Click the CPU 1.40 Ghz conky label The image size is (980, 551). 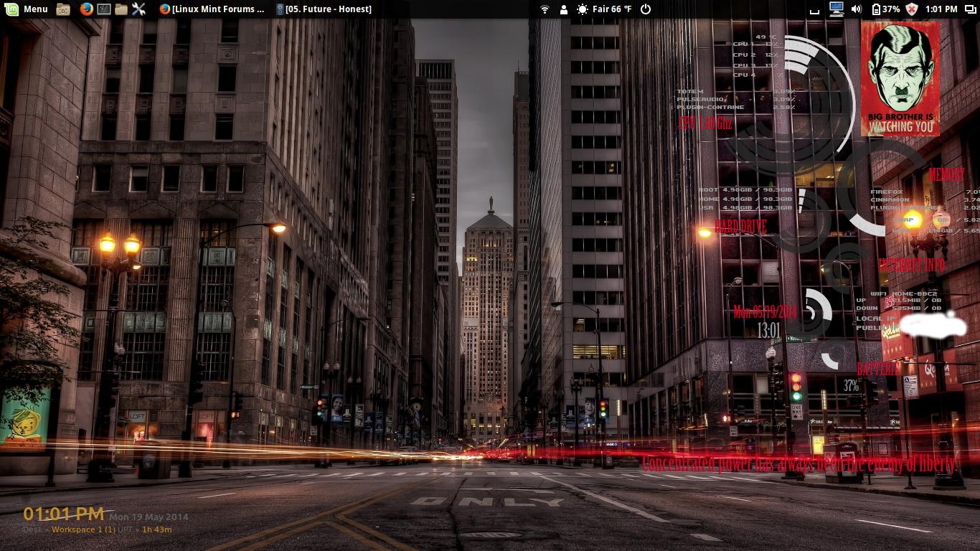pos(705,123)
